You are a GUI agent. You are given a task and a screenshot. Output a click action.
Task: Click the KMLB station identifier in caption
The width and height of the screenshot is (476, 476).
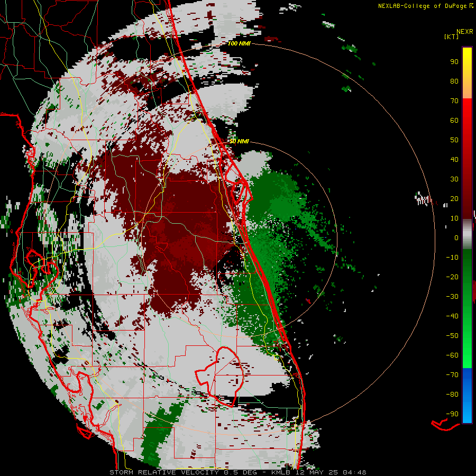coord(281,472)
